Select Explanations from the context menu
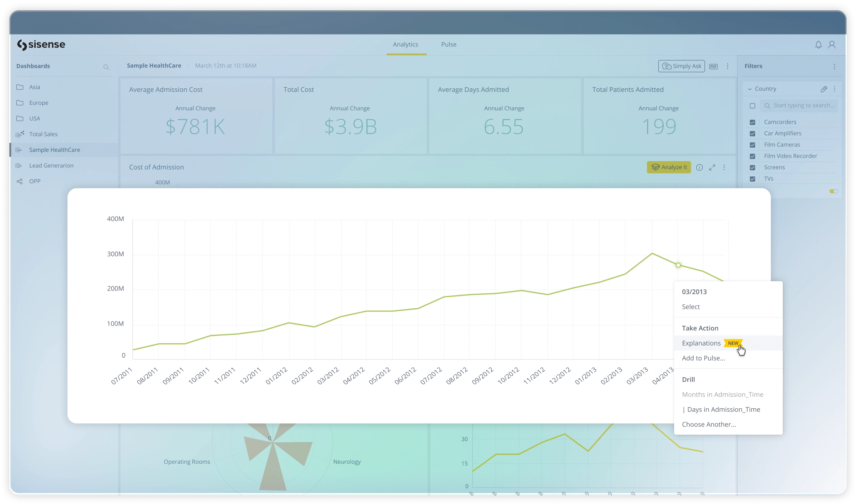This screenshot has height=504, width=856. click(x=701, y=343)
